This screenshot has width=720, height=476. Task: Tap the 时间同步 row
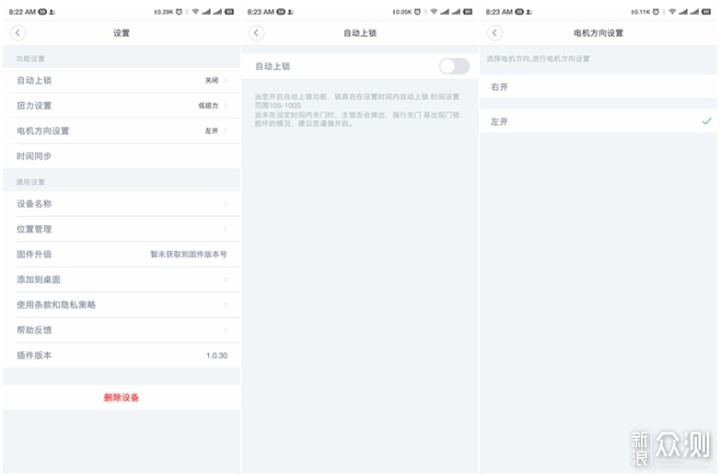click(120, 157)
